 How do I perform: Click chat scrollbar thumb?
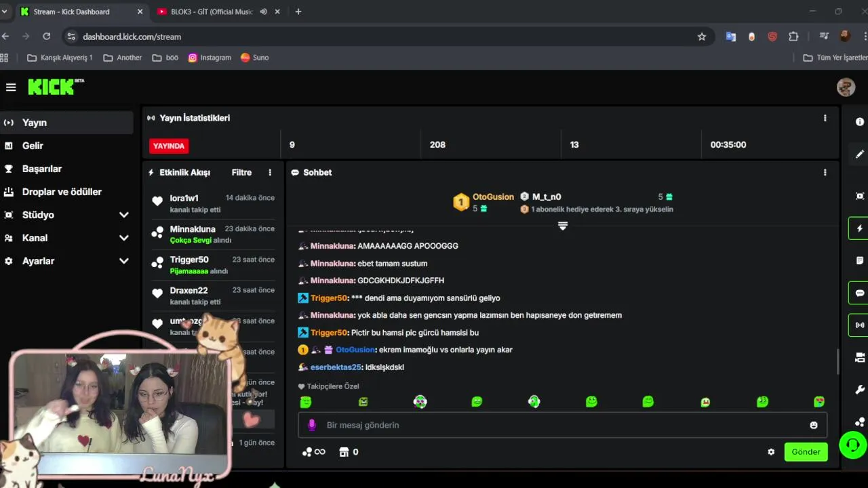point(838,361)
